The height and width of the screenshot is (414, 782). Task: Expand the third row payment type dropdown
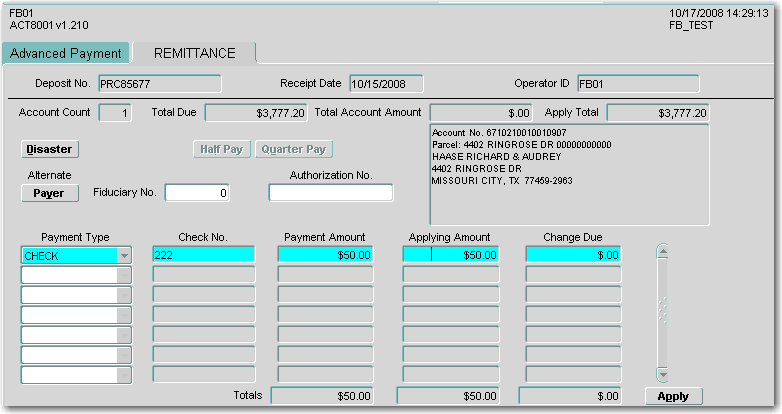coord(124,295)
